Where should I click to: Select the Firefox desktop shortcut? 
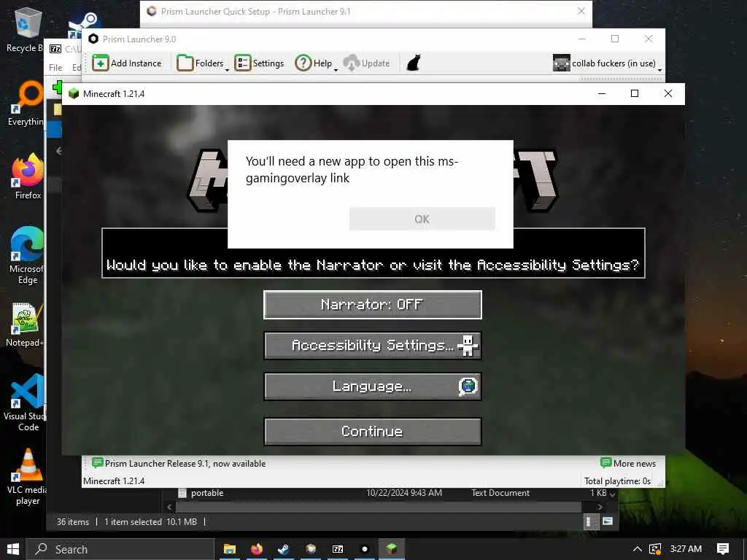pyautogui.click(x=28, y=176)
